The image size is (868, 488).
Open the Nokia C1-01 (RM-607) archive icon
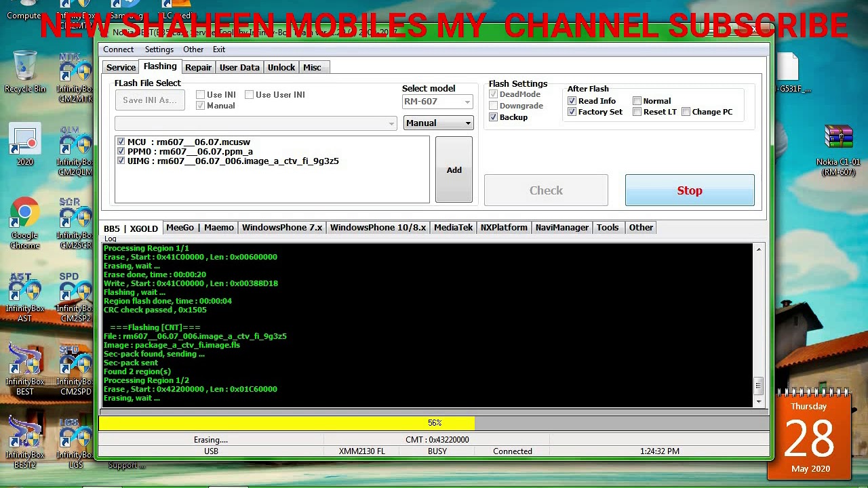[838, 150]
